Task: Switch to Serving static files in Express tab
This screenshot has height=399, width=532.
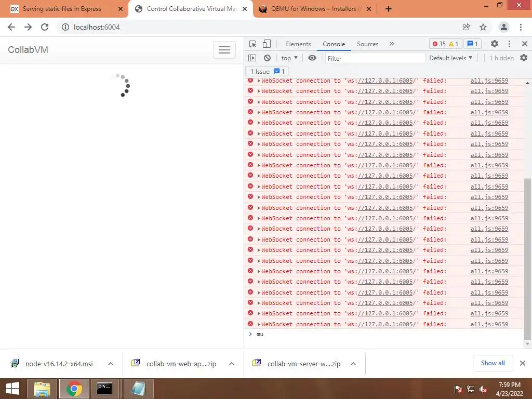Action: click(x=62, y=9)
